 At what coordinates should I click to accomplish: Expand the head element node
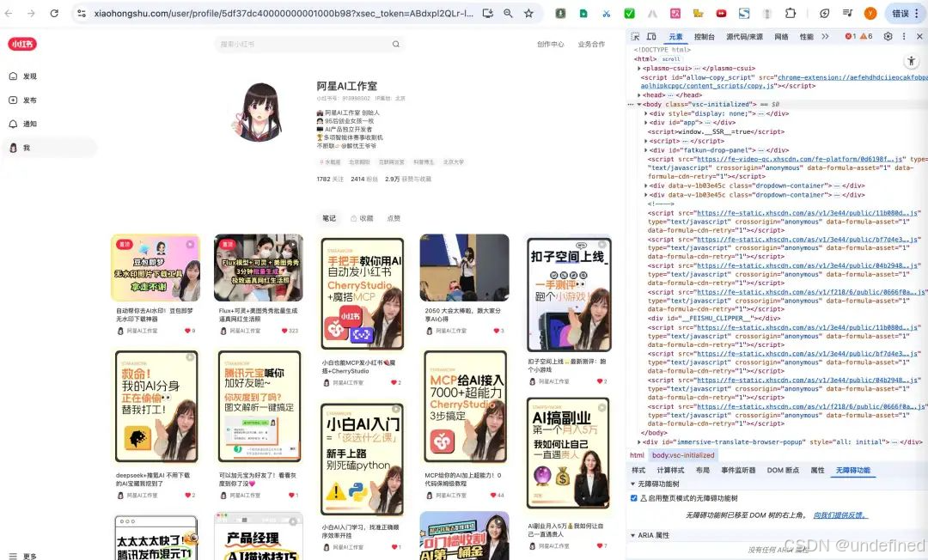638,95
